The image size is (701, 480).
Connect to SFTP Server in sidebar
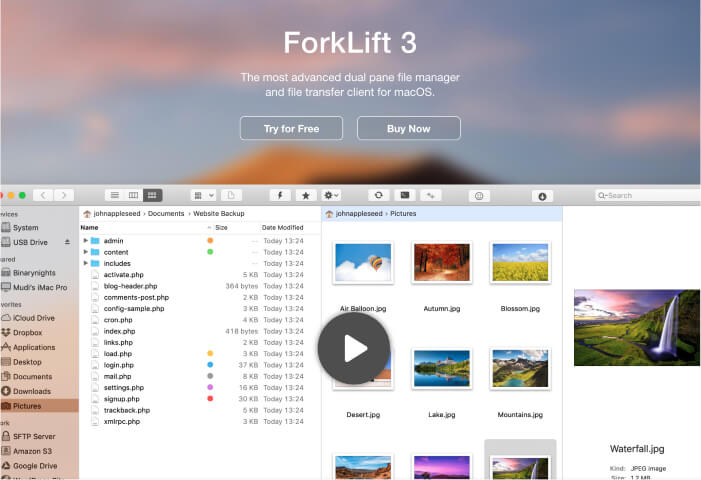pos(39,436)
